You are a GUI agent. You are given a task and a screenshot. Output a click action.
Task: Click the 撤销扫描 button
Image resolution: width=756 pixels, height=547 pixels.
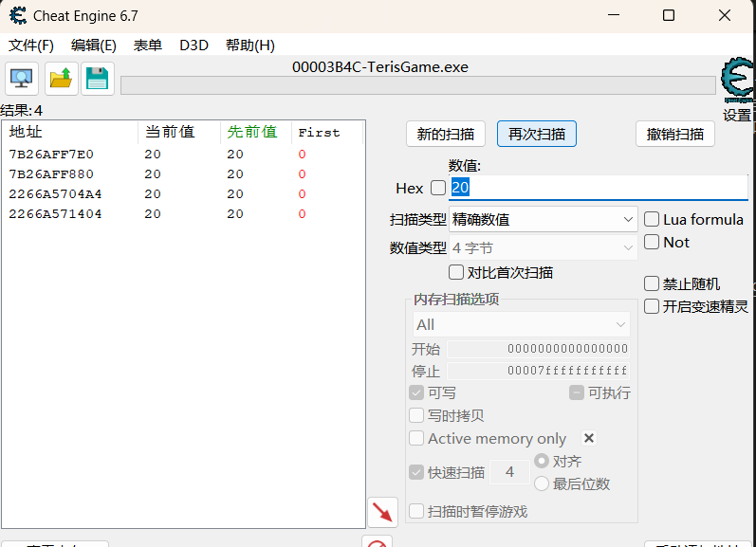click(x=674, y=134)
